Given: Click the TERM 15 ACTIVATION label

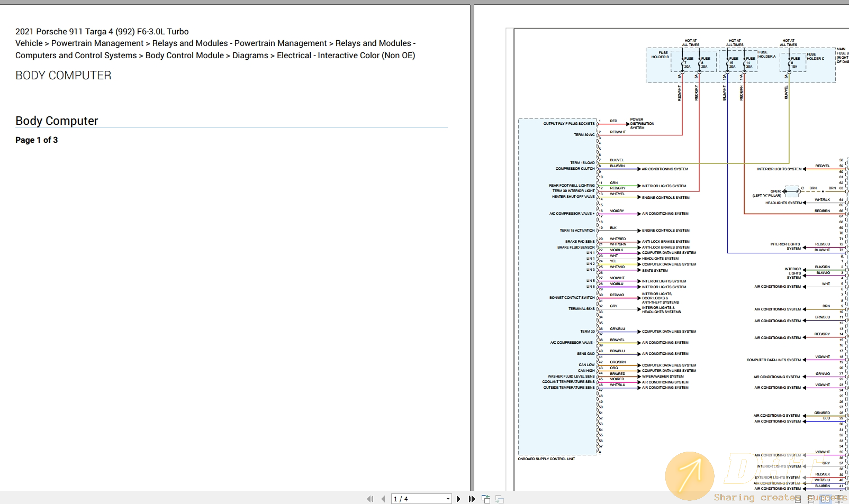Looking at the screenshot, I should pyautogui.click(x=577, y=231).
